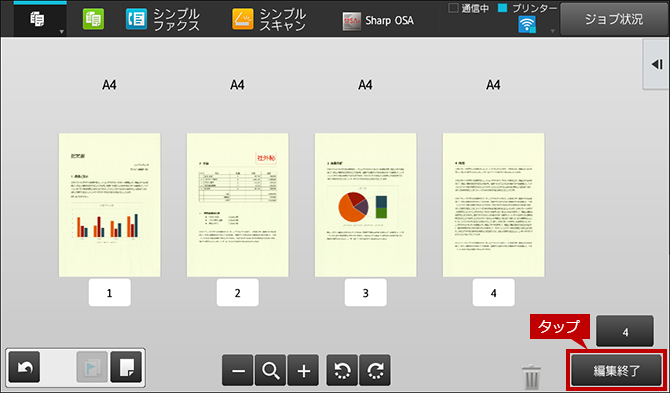Expand the right side action panel arrow

point(657,64)
